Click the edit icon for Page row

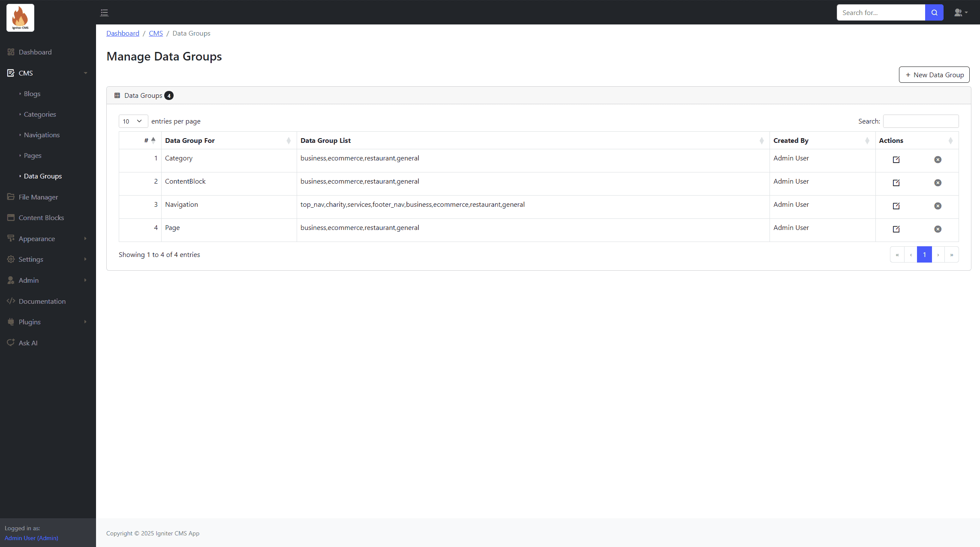[896, 229]
